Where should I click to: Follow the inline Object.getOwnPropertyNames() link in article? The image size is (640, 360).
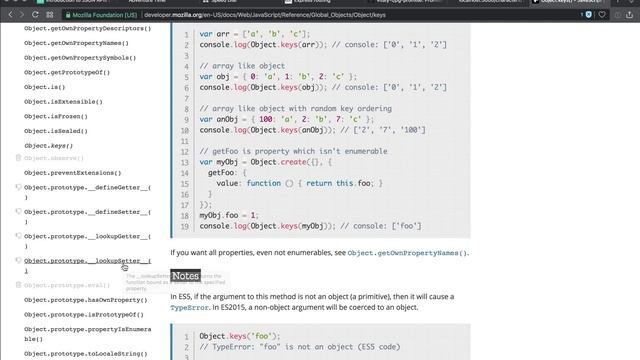(407, 253)
